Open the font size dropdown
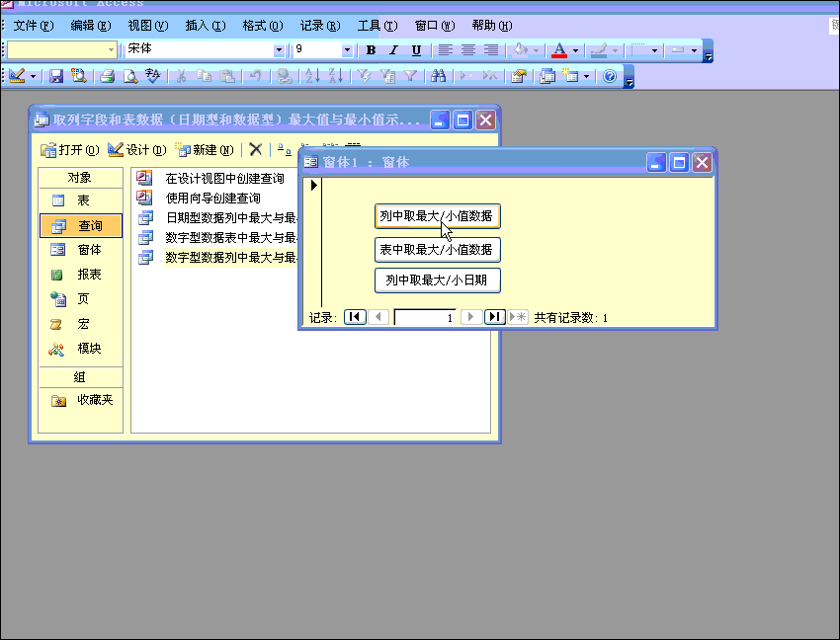The height and width of the screenshot is (640, 840). pyautogui.click(x=347, y=49)
